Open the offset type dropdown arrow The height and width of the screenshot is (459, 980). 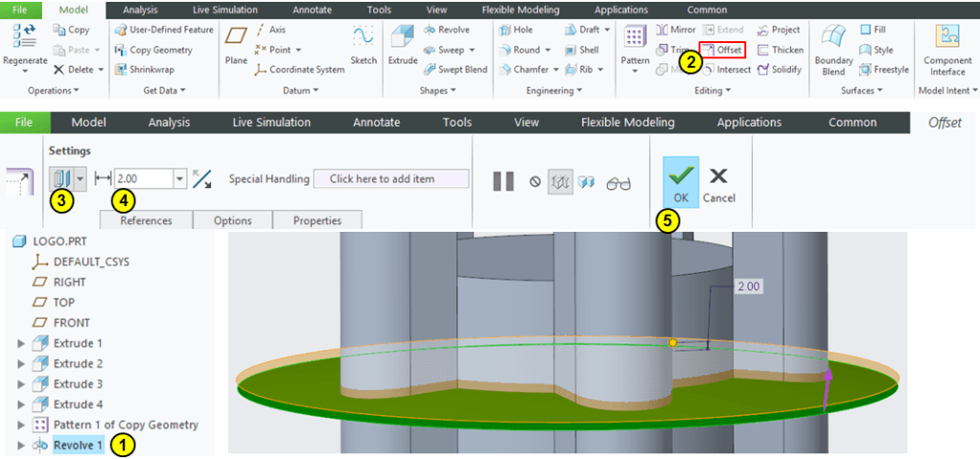81,179
